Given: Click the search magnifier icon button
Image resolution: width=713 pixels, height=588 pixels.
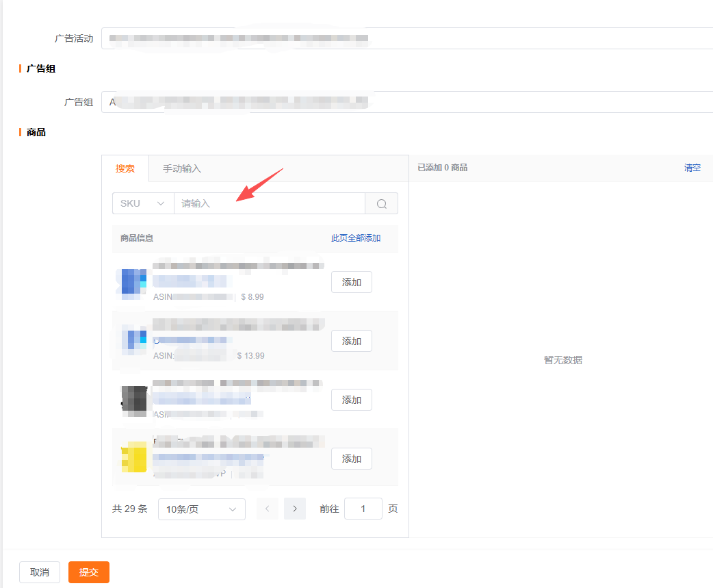Looking at the screenshot, I should [382, 203].
